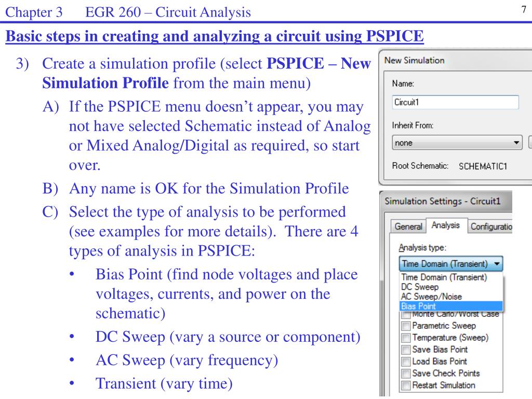Select Time Domain (Transient) from list
Screen dimensions: 532x399
(x=444, y=277)
